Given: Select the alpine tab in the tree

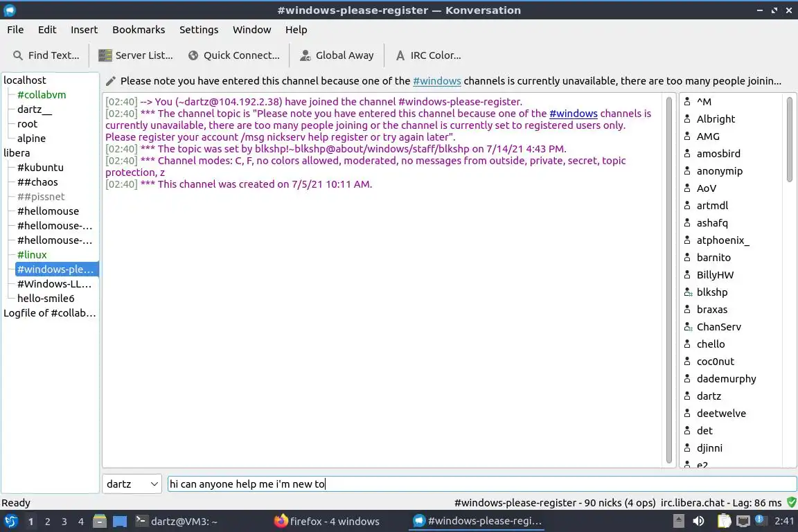Looking at the screenshot, I should 32,139.
